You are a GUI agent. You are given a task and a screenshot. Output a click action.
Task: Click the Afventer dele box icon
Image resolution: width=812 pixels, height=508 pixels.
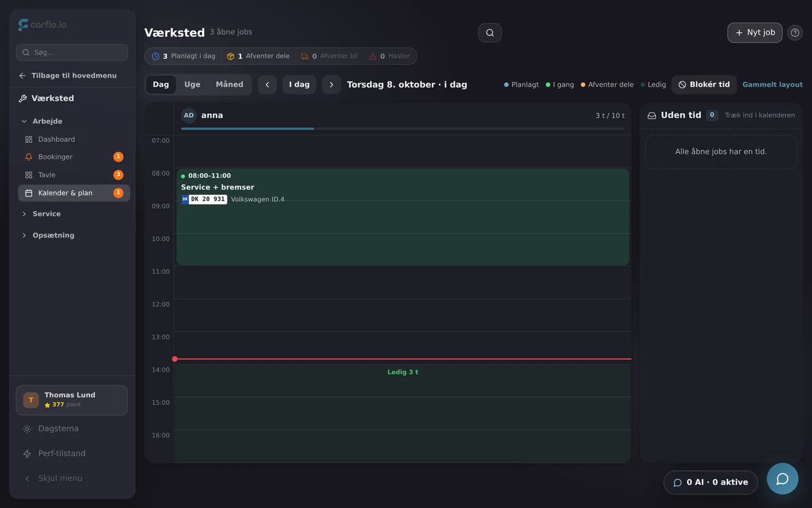click(230, 56)
